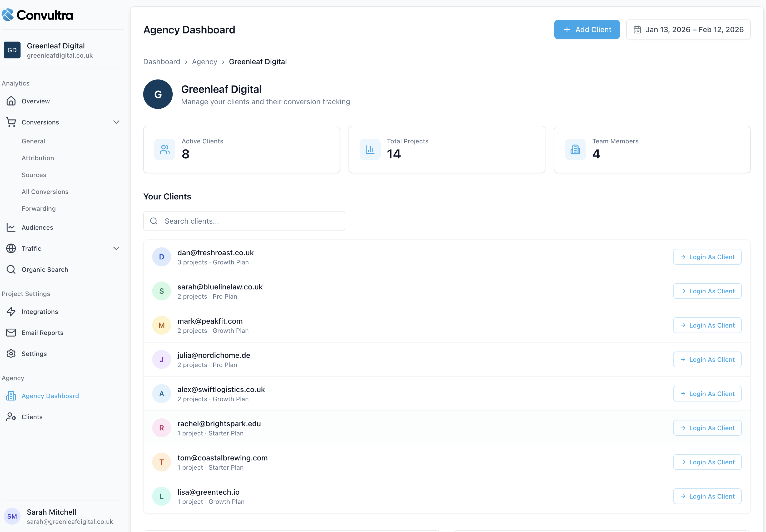Select the Overview home icon
The image size is (766, 532).
(x=11, y=101)
